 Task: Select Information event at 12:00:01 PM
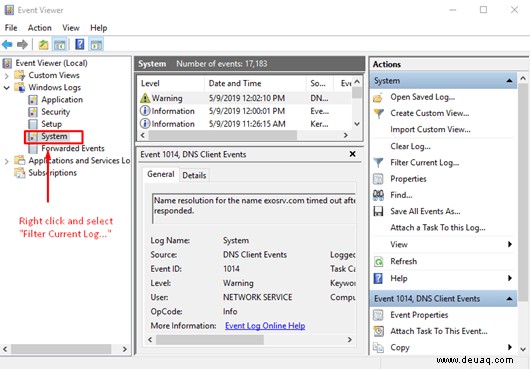click(x=245, y=111)
